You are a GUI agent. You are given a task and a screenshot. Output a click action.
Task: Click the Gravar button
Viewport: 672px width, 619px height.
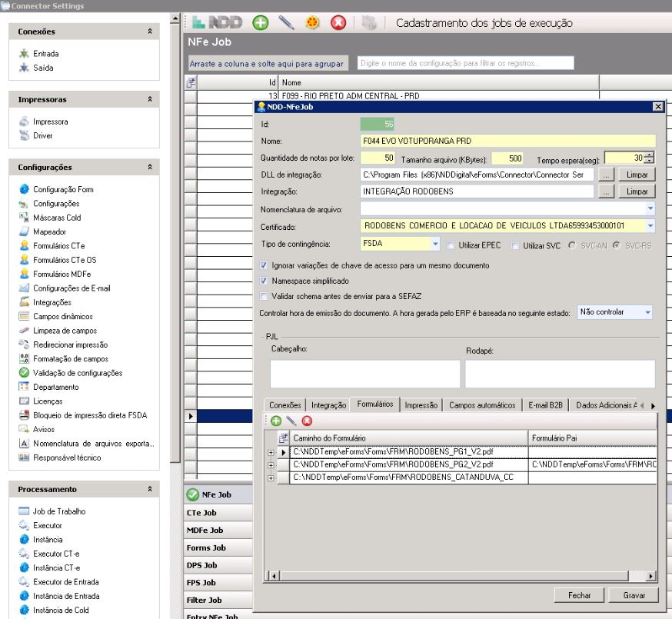(x=633, y=595)
